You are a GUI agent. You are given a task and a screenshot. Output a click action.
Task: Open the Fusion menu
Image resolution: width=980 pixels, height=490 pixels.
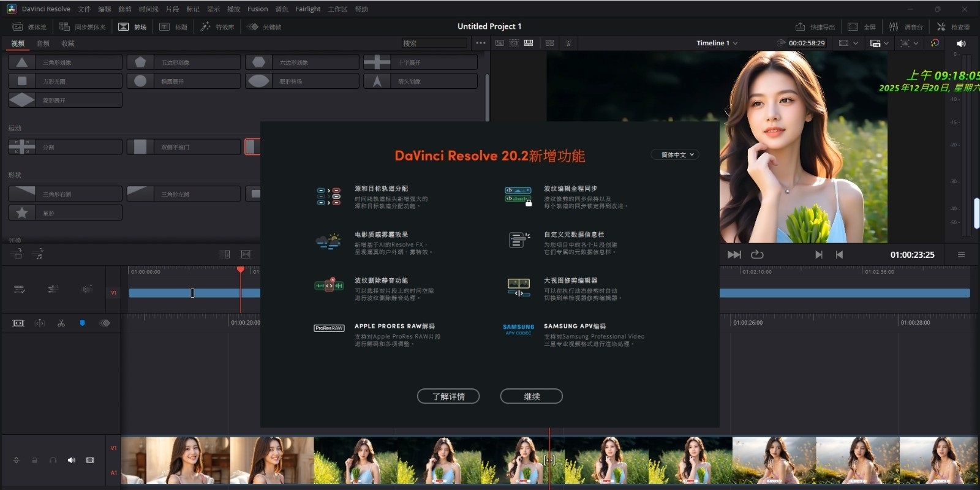tap(257, 9)
